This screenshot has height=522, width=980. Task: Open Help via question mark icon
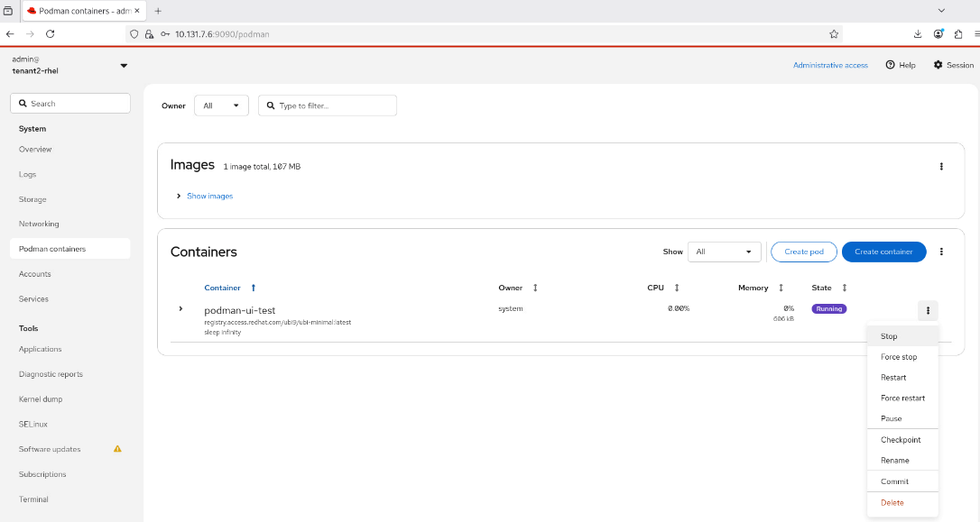[890, 65]
